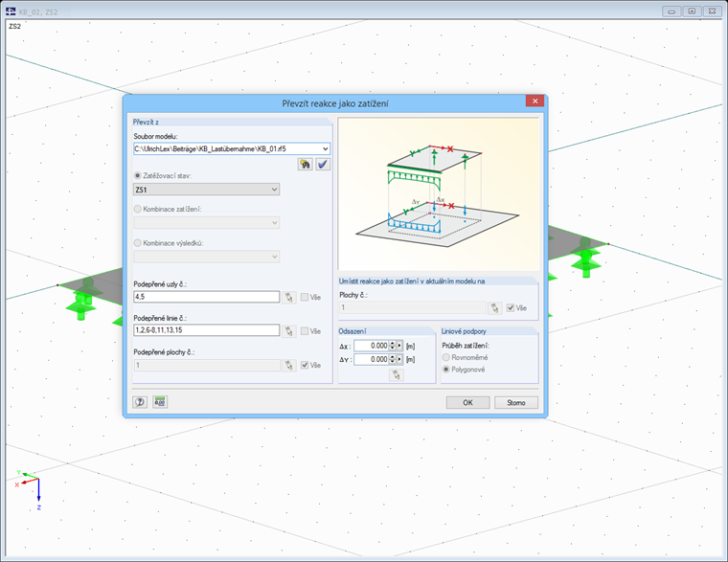Click the reaction transfer preview illustration
Viewport: 728px width, 562px height.
439,194
